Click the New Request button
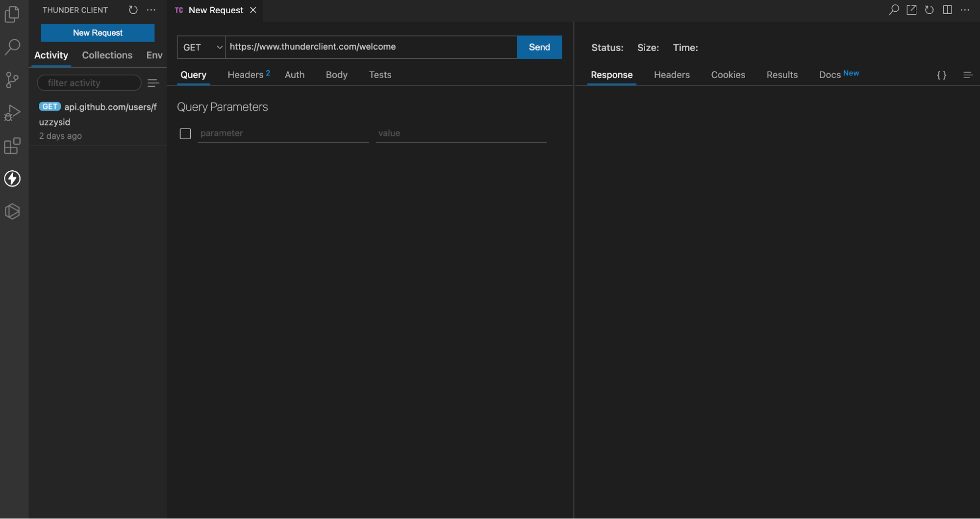This screenshot has height=519, width=980. click(x=97, y=32)
